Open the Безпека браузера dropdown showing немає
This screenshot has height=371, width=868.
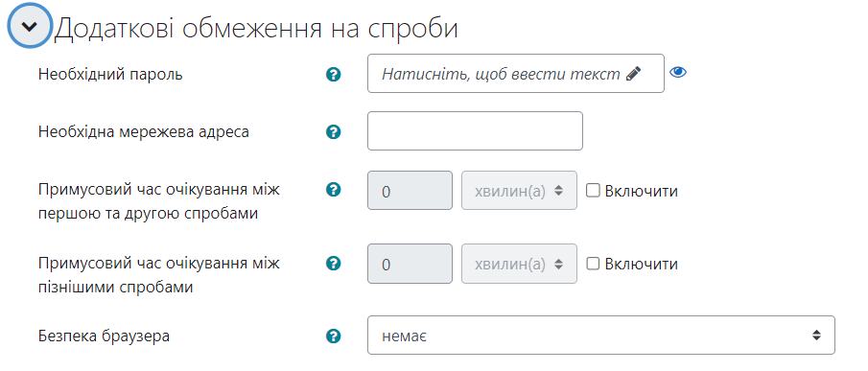600,336
